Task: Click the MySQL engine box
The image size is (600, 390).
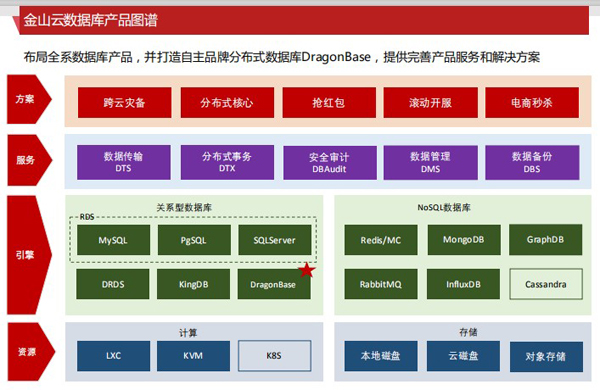Action: pos(113,240)
